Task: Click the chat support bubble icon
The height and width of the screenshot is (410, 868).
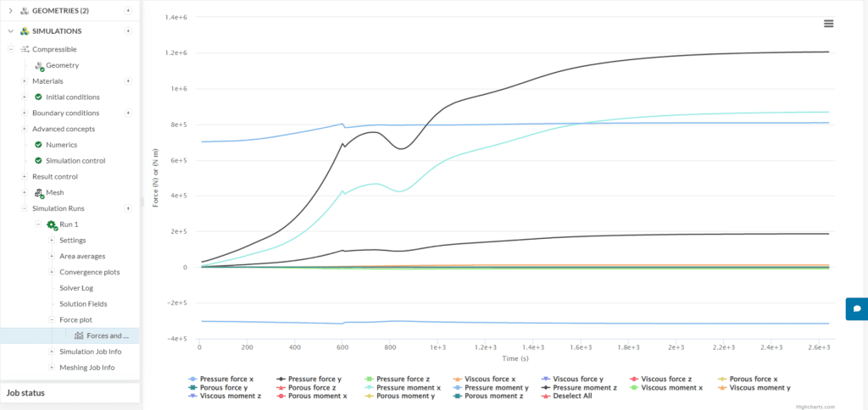Action: pyautogui.click(x=857, y=308)
